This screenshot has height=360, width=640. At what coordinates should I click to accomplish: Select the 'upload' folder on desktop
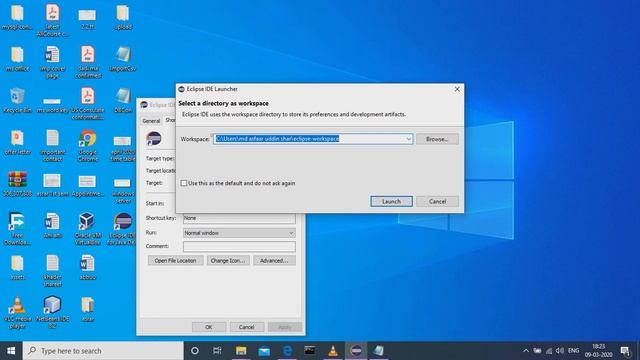122,18
